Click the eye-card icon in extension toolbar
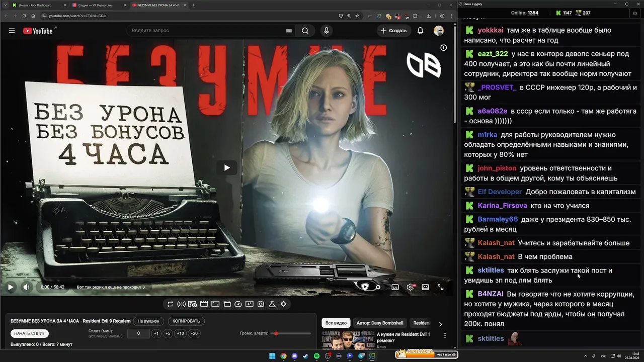This screenshot has width=644, height=362. click(193, 304)
